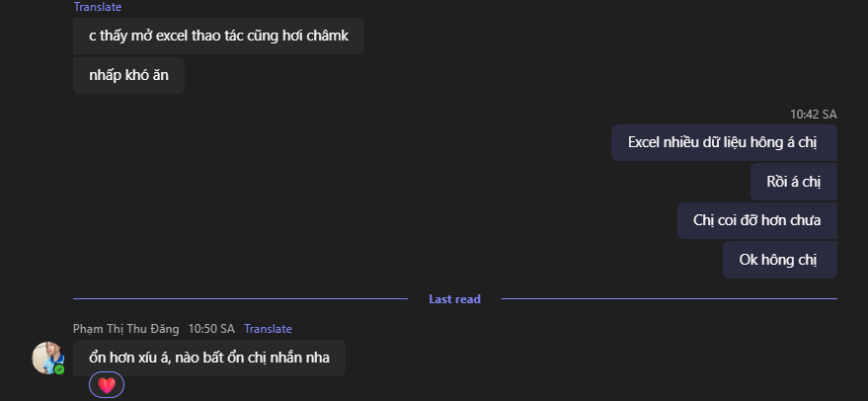Screen dimensions: 868x401
Task: Click Translate beside the 10:50 SA timestamp
Action: 268,329
